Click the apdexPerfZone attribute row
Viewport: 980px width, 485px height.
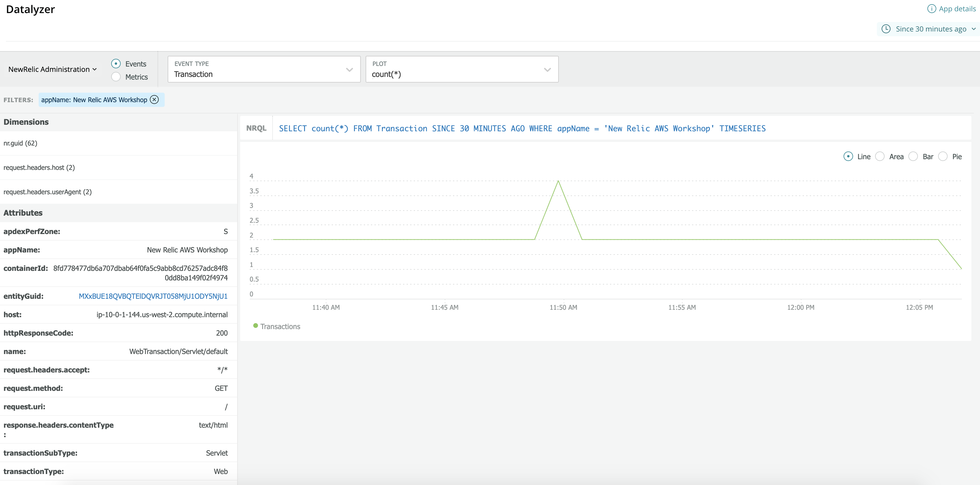[118, 231]
